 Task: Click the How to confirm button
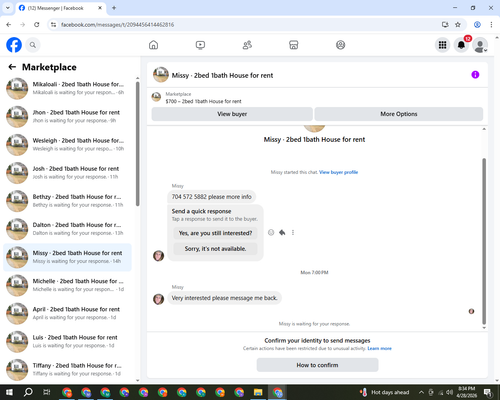pyautogui.click(x=317, y=365)
